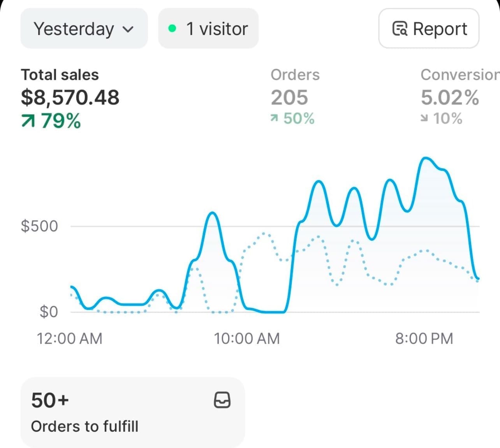The image size is (500, 448).
Task: Click the tallest sales peak near 8:00 PM
Action: pos(425,158)
